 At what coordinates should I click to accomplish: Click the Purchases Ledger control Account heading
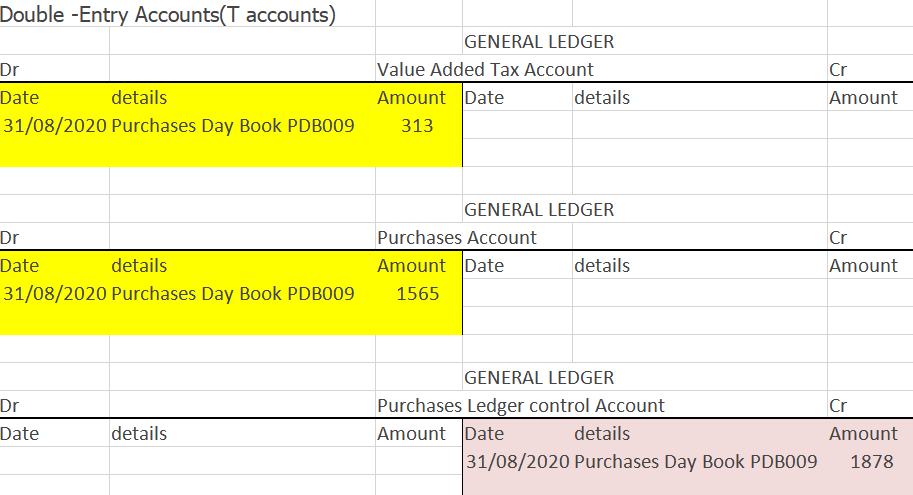(x=520, y=406)
